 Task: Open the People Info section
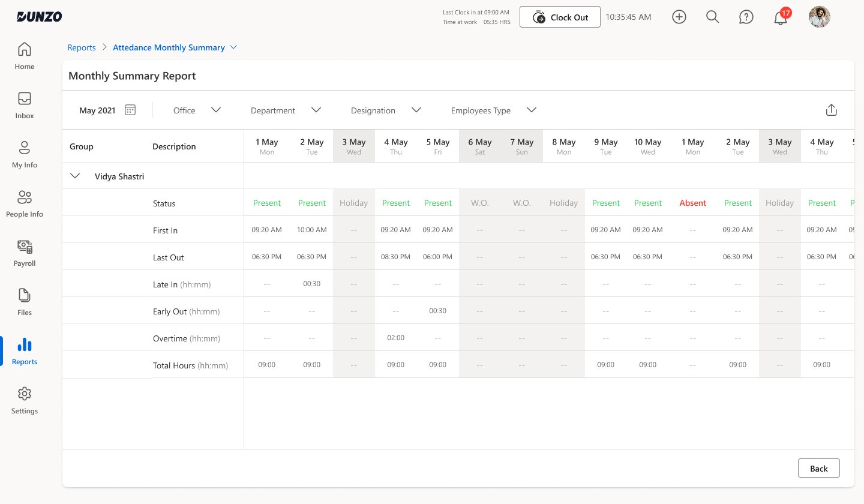[x=24, y=204]
